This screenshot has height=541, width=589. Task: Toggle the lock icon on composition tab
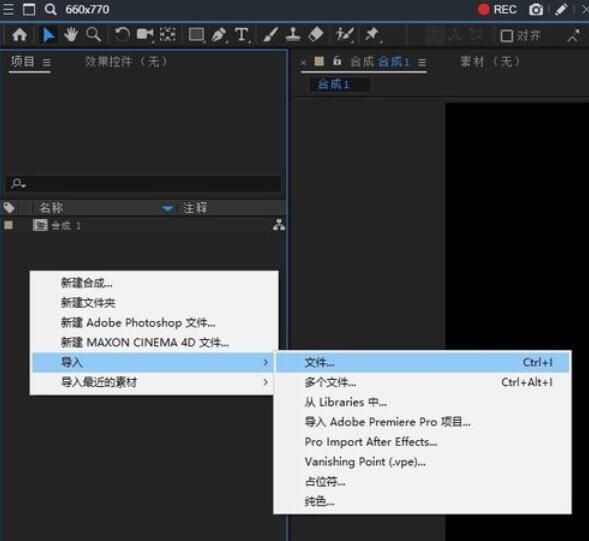click(337, 61)
